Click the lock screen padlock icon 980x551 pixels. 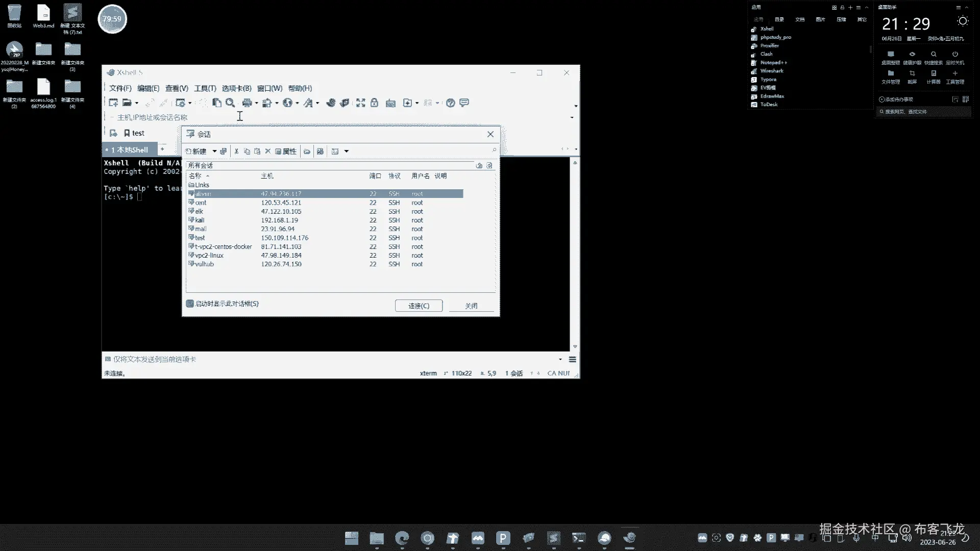(x=374, y=103)
